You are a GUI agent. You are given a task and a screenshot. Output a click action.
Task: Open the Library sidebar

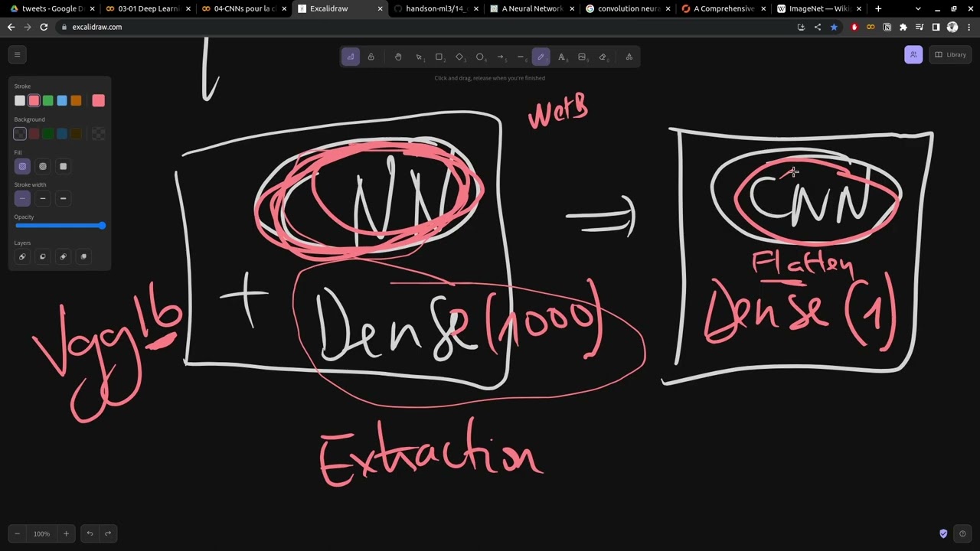950,54
